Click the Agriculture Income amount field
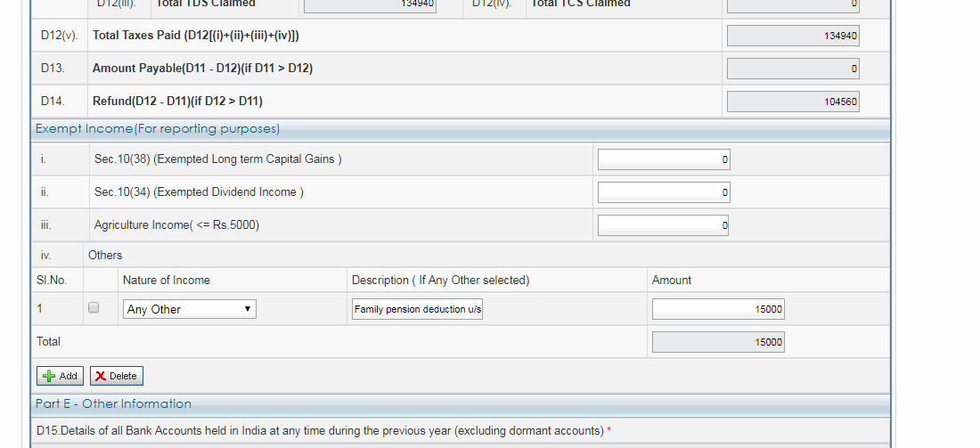 [663, 225]
